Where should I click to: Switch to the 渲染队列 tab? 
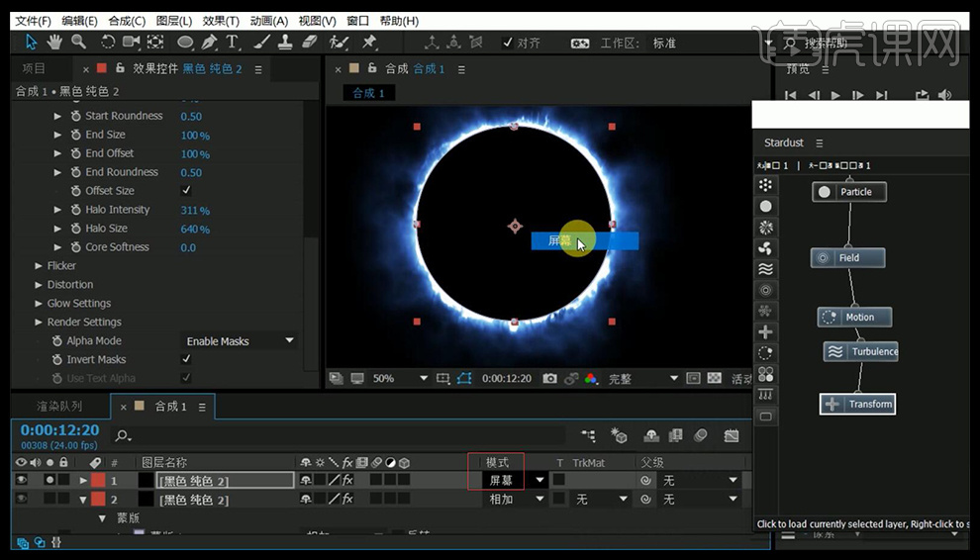[x=59, y=407]
